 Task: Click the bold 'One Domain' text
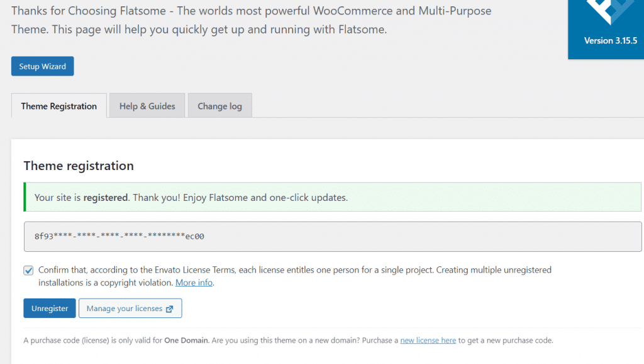click(x=186, y=340)
